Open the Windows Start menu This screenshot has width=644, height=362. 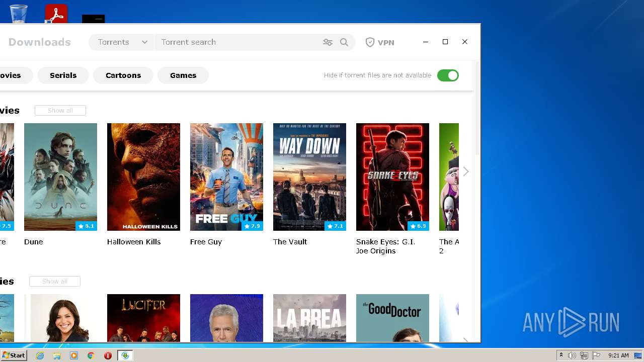14,355
